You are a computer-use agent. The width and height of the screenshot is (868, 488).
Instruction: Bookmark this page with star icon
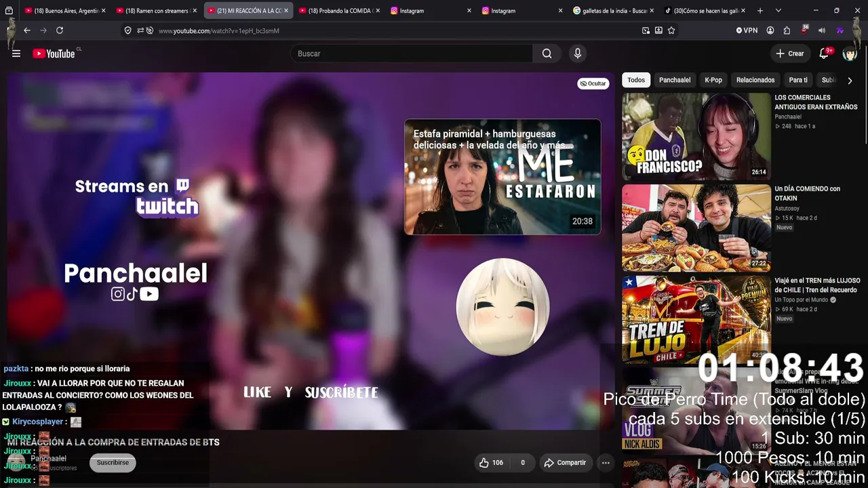tap(671, 30)
